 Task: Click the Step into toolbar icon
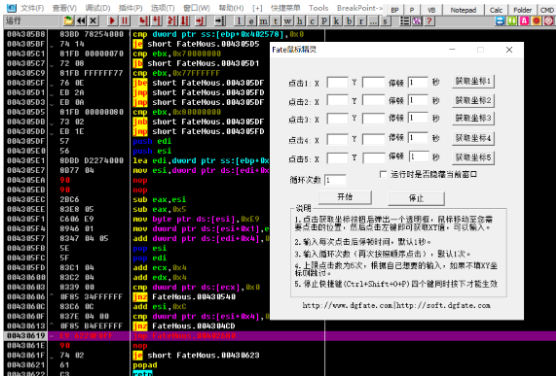(144, 21)
